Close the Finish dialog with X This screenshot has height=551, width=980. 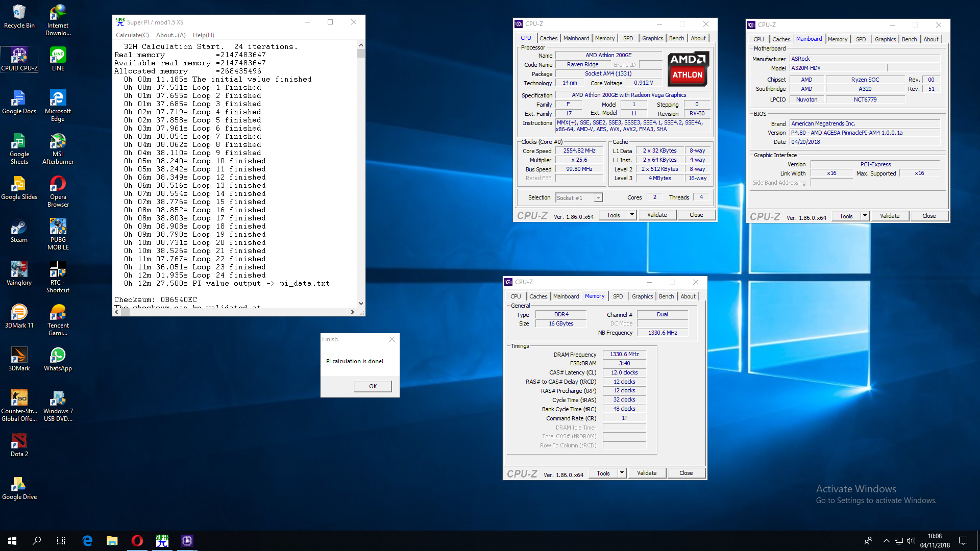click(391, 339)
